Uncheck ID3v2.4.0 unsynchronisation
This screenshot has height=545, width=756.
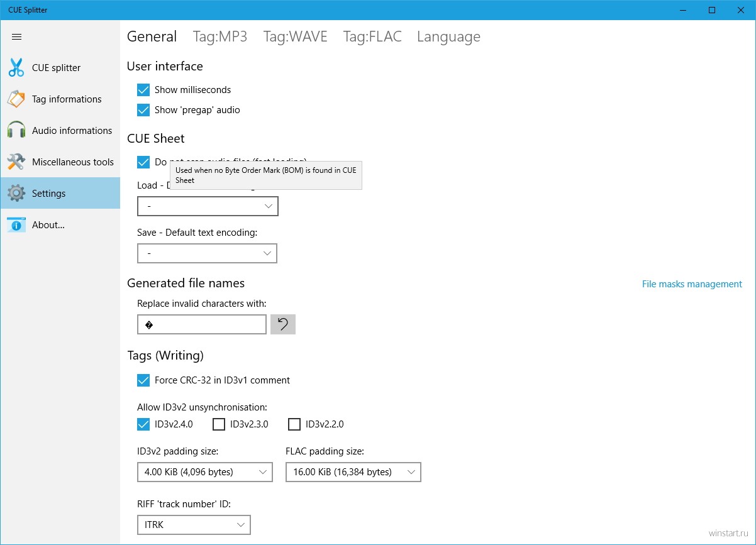pos(143,424)
